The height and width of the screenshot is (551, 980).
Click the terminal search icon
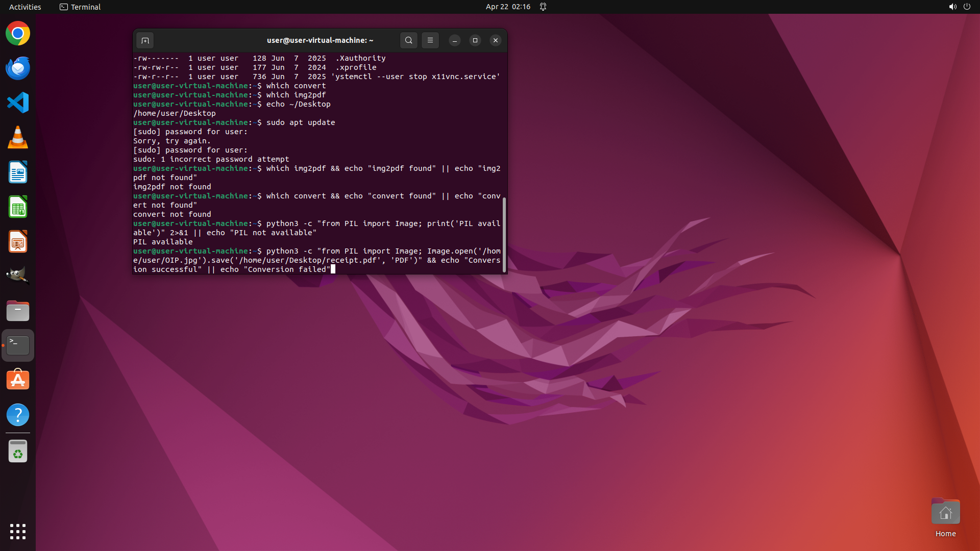tap(408, 40)
